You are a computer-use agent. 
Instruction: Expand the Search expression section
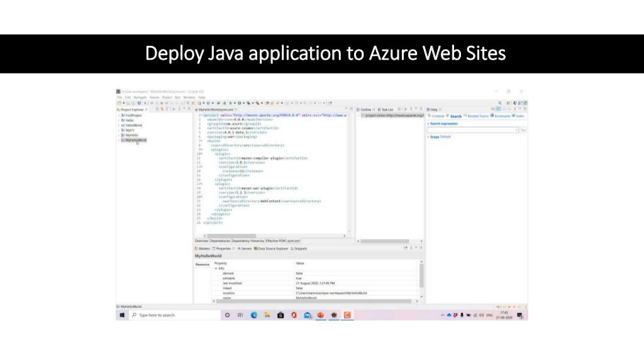[428, 124]
